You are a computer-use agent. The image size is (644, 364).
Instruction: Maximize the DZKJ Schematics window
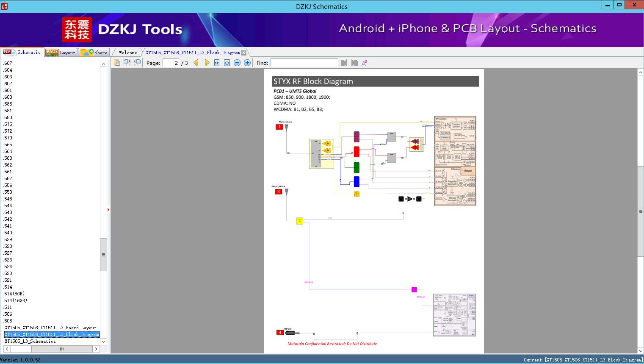(x=619, y=5)
